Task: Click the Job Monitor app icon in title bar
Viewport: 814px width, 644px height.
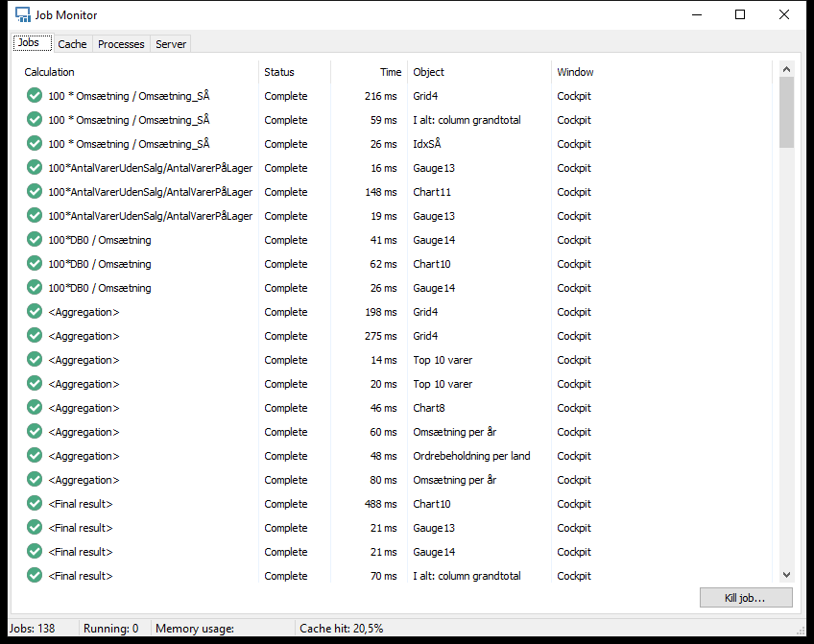Action: [23, 14]
